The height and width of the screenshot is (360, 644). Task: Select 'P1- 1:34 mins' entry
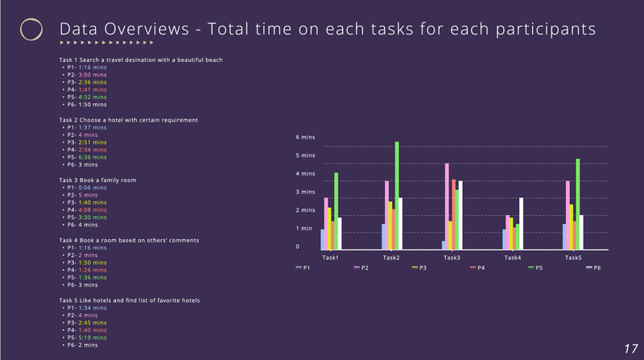click(87, 308)
